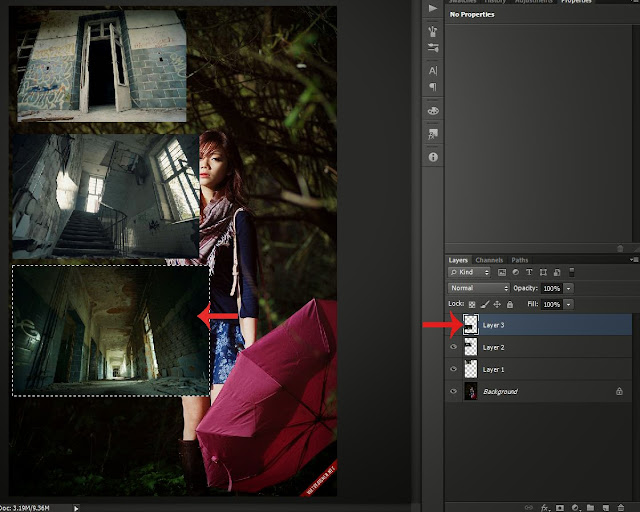Click the Layer 2 thumbnail
The height and width of the screenshot is (512, 640).
point(471,347)
